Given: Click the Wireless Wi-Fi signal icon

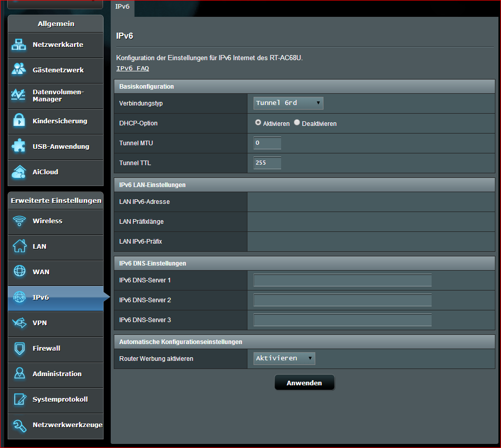Looking at the screenshot, I should tap(19, 221).
